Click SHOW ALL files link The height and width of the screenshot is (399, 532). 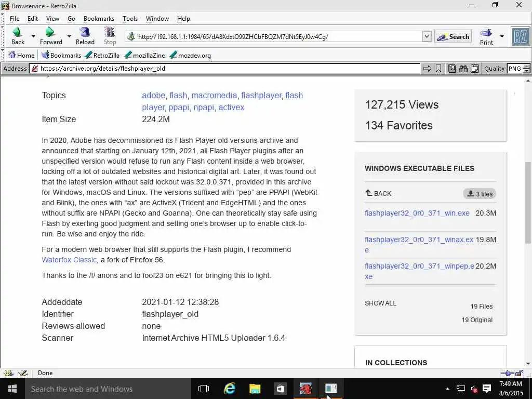pyautogui.click(x=380, y=303)
